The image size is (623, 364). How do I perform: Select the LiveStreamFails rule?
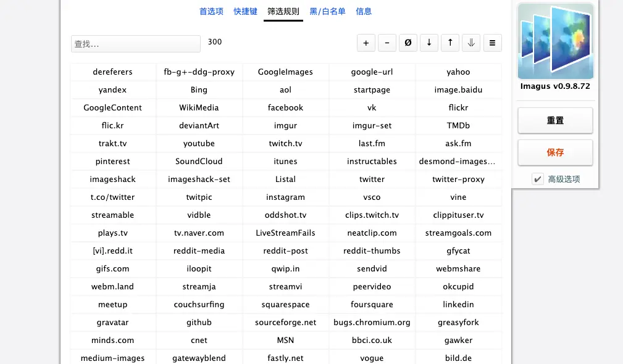pyautogui.click(x=286, y=233)
